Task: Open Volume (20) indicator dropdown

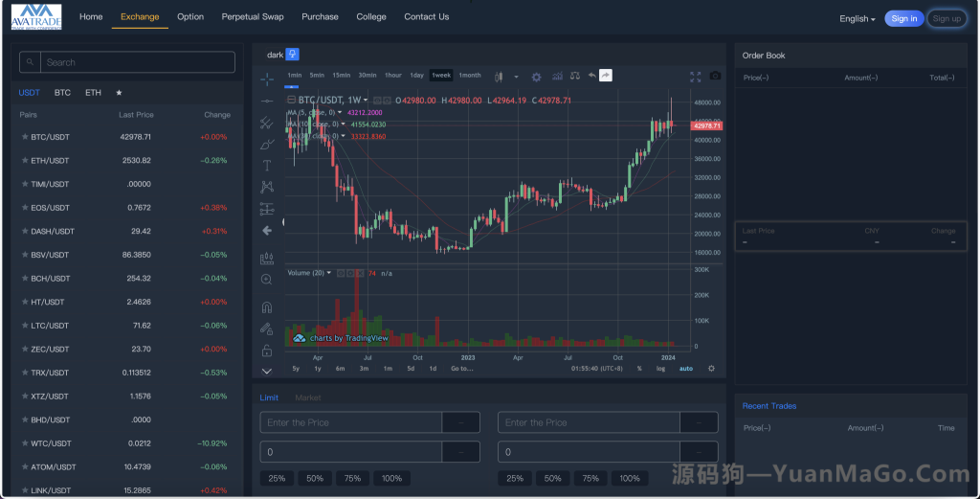Action: click(329, 273)
